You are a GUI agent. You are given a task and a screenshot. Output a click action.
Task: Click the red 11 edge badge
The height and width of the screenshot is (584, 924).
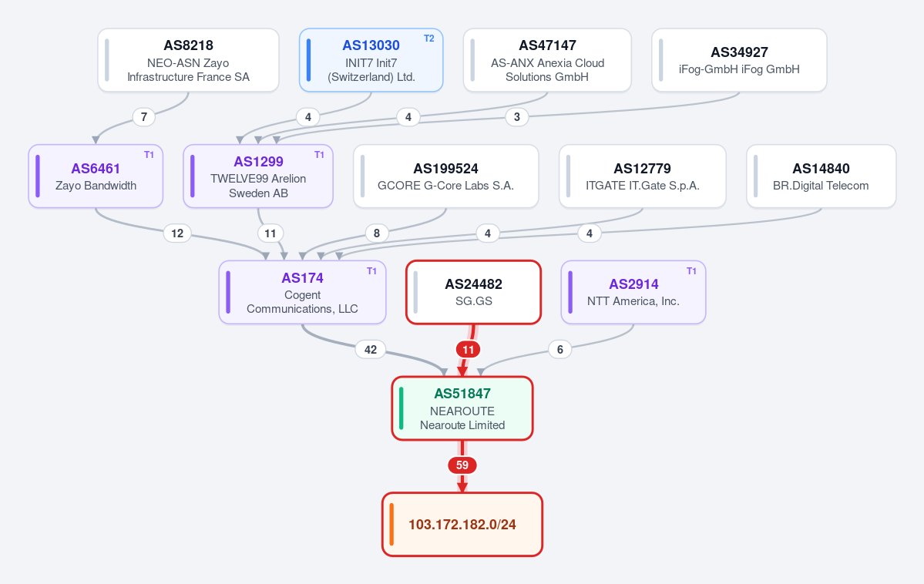[468, 350]
